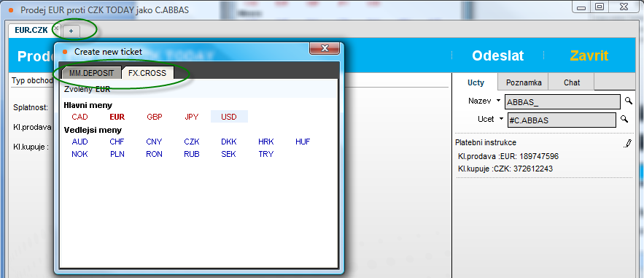This screenshot has height=278, width=644.
Task: Choose GBP currency
Action: pos(155,117)
